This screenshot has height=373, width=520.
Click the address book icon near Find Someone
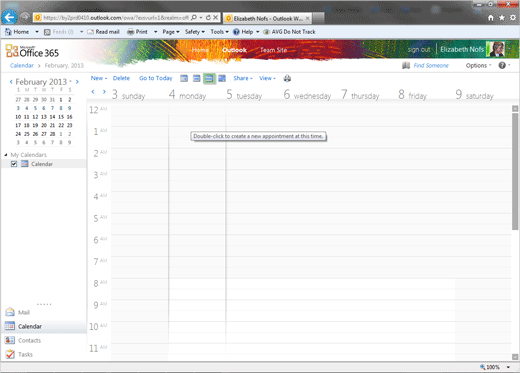coord(406,65)
